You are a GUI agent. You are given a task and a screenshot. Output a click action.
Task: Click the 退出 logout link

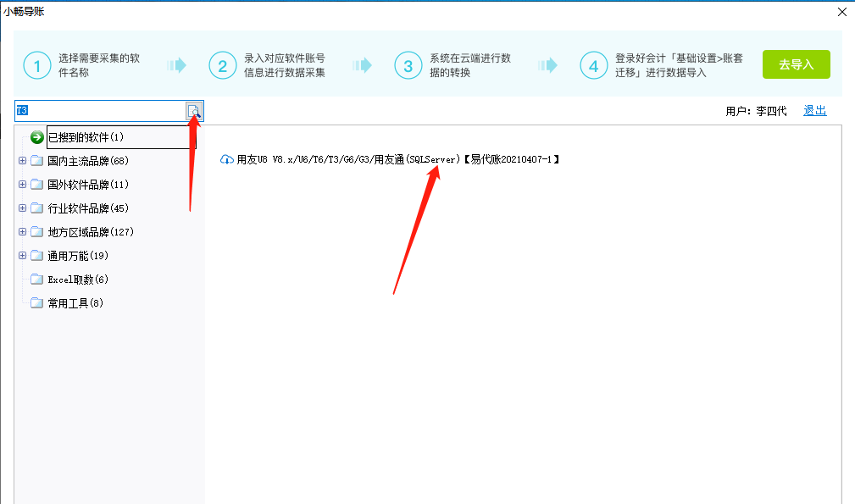pyautogui.click(x=813, y=111)
